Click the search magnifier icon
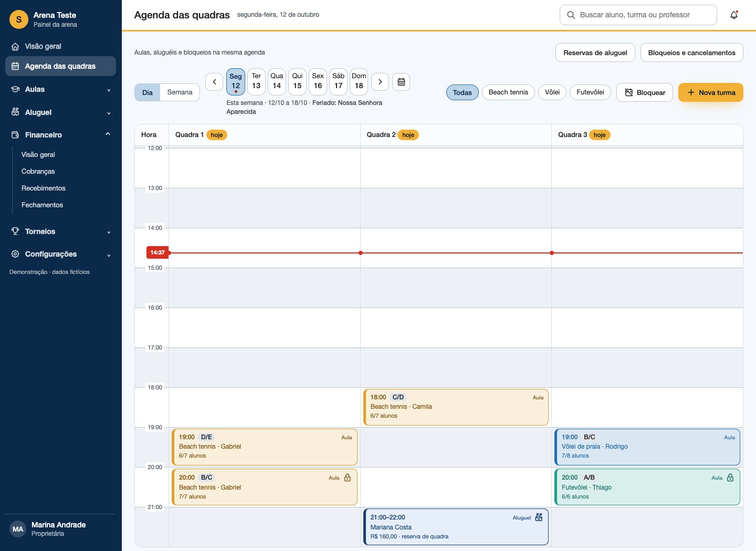This screenshot has width=756, height=551. coord(571,15)
